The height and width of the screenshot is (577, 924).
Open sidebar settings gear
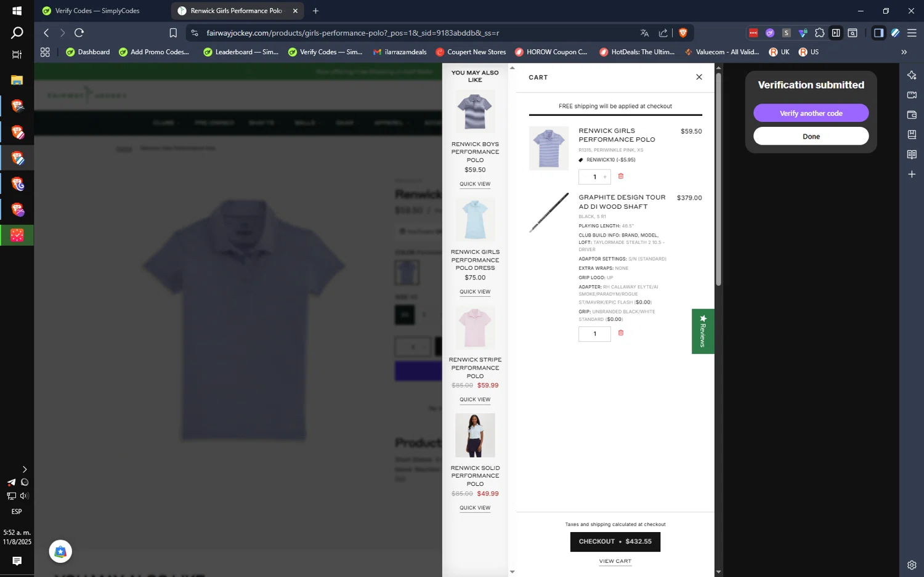(x=912, y=565)
